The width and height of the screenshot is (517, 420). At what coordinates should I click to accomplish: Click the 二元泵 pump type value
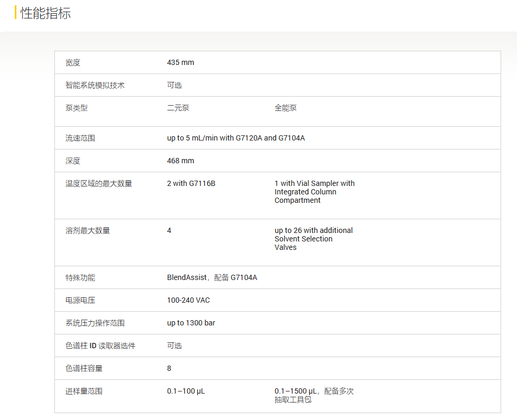[178, 108]
